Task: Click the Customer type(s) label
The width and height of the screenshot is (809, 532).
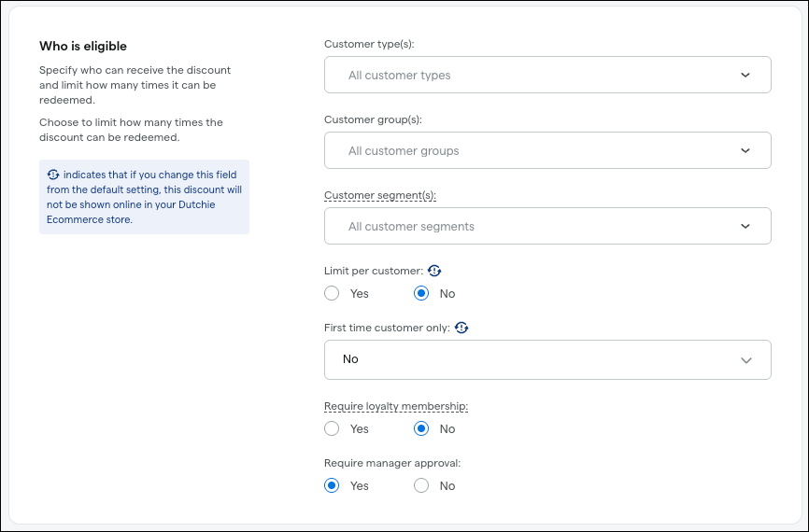Action: (x=369, y=44)
